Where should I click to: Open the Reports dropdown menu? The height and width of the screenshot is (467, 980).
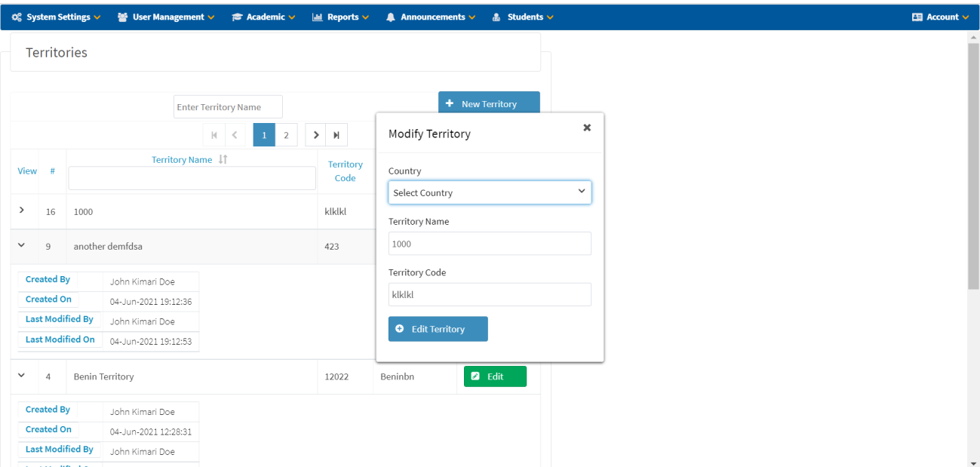click(340, 17)
